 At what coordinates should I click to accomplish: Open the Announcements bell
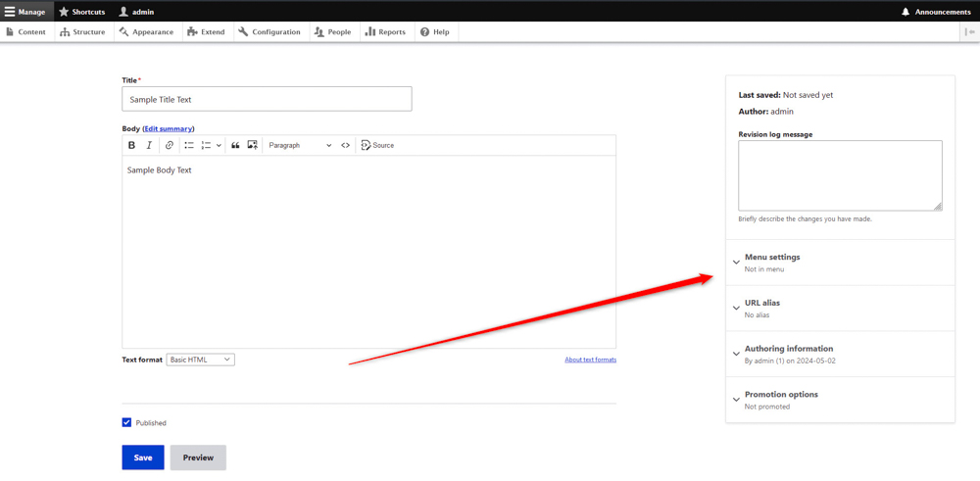(936, 12)
